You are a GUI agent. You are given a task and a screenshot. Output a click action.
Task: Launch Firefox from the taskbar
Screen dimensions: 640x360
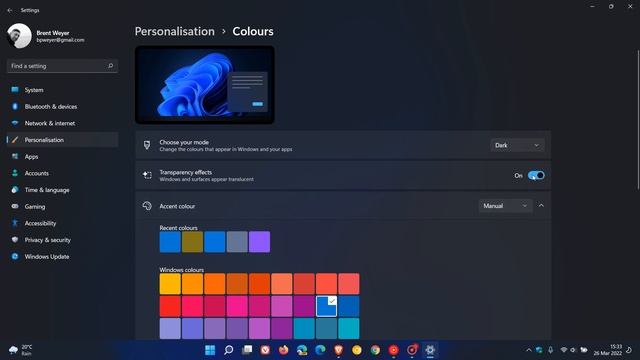click(283, 350)
